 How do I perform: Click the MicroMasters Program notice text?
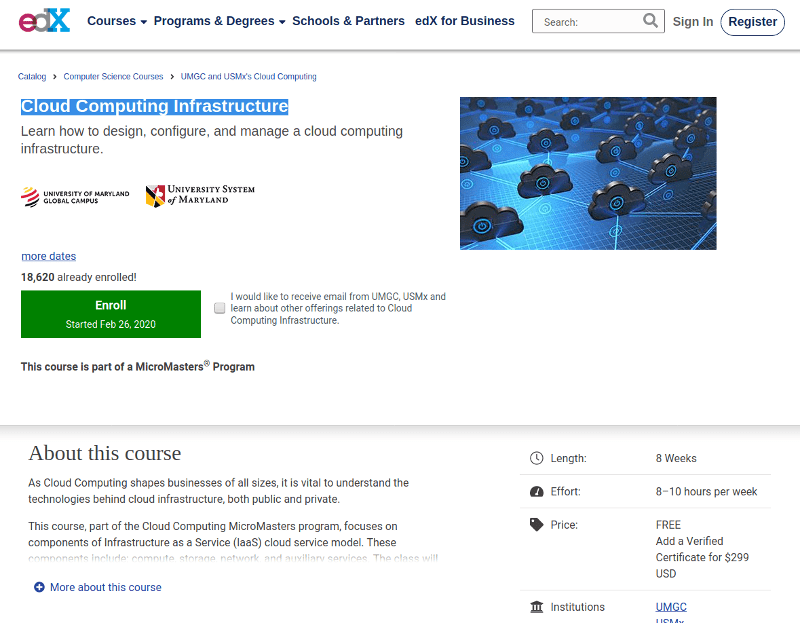(138, 366)
